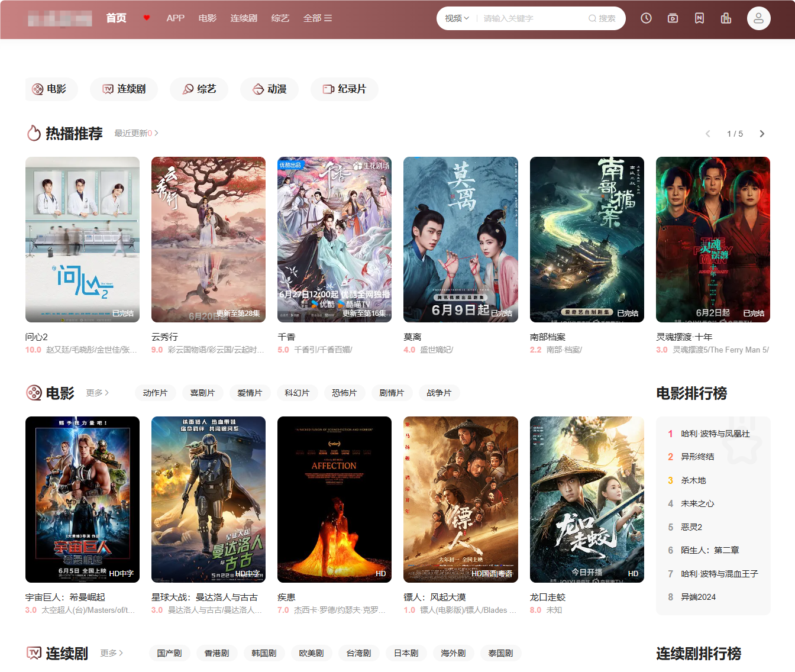Open the bookmarks icon in header

click(699, 18)
